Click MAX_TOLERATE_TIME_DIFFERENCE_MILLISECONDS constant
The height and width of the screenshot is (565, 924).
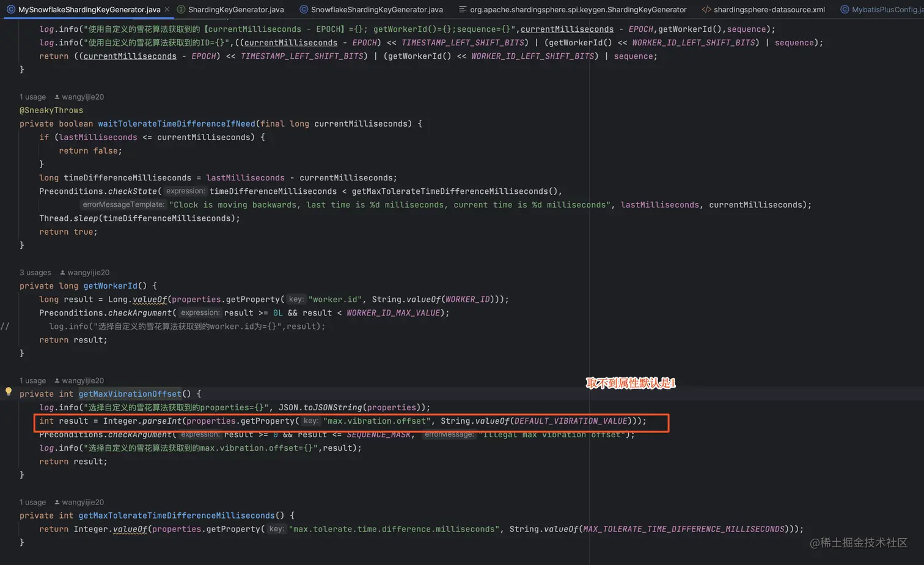684,529
